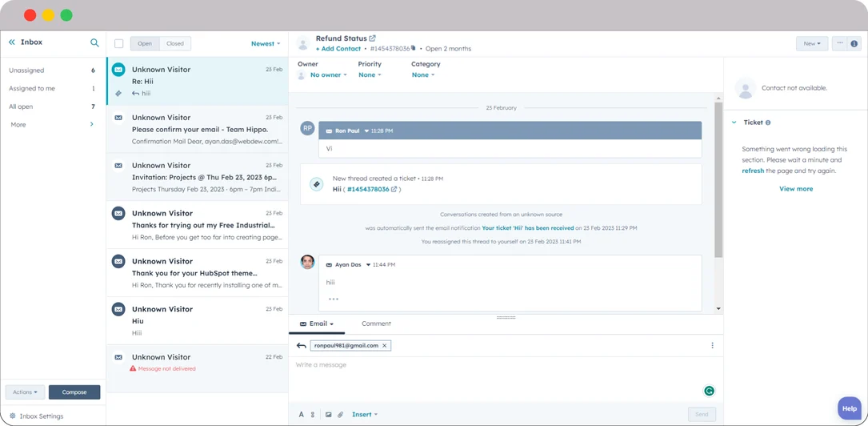This screenshot has width=868, height=426.
Task: Click the info icon in top right header
Action: pos(854,43)
